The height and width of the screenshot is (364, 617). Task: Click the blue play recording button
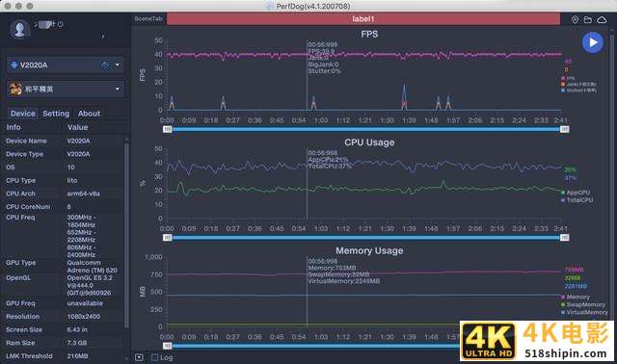(x=592, y=42)
